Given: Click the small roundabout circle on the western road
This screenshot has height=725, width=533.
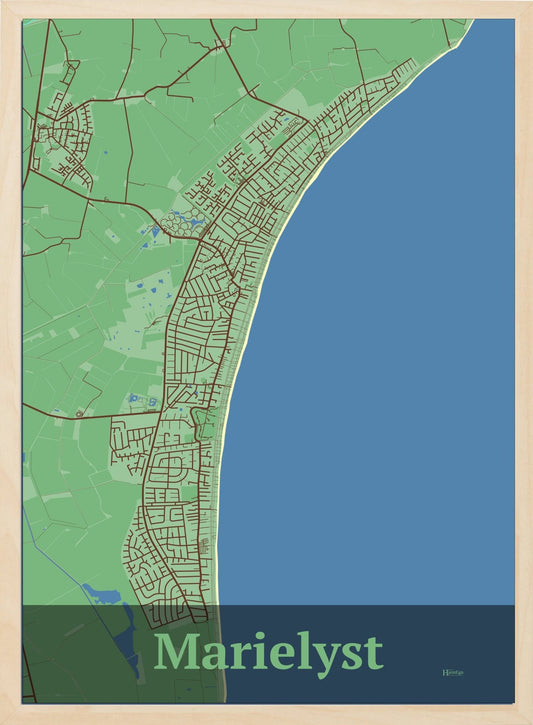Looking at the screenshot, I should point(79,413).
